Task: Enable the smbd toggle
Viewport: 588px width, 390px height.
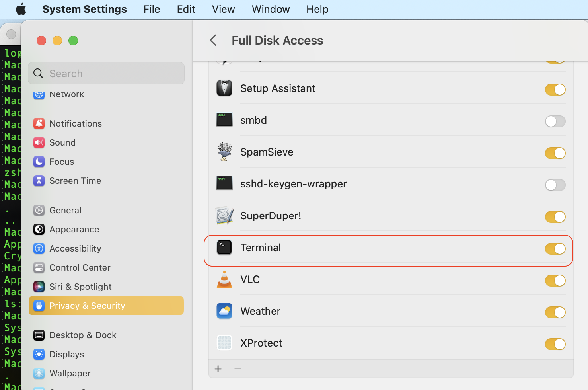Action: tap(555, 121)
